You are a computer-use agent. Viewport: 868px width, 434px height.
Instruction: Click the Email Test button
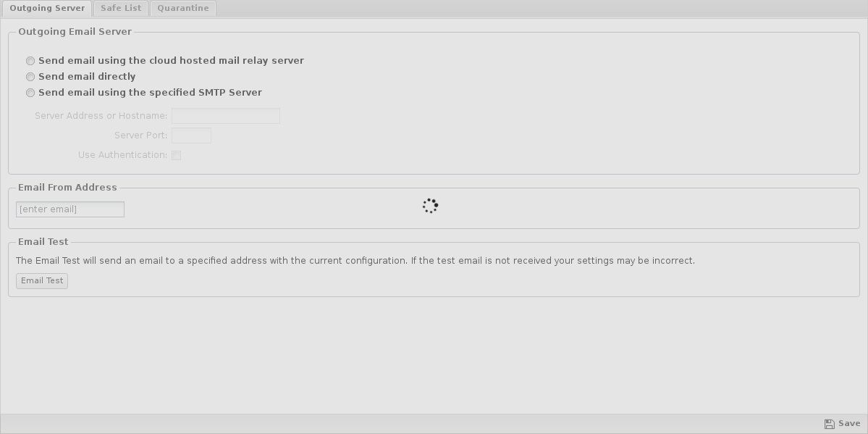click(x=42, y=281)
